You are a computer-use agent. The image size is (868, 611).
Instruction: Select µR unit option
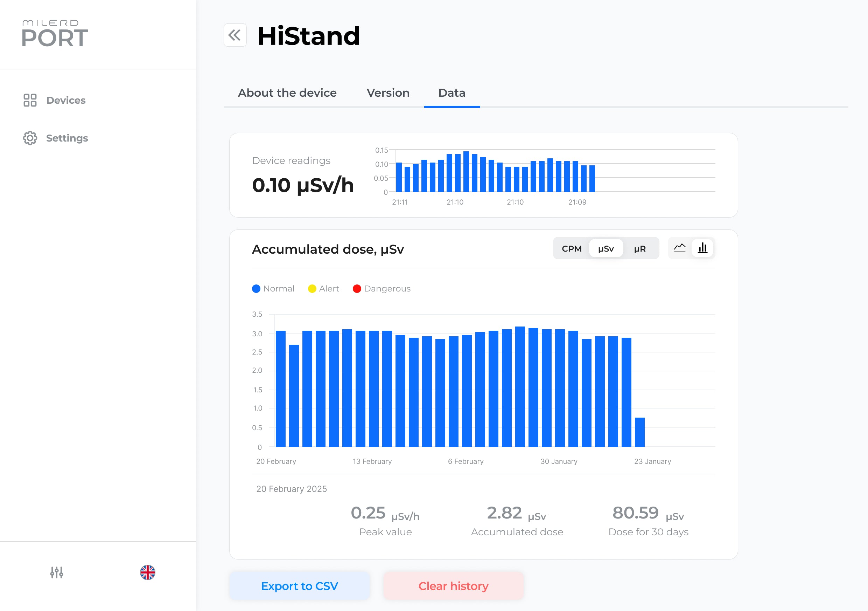tap(640, 248)
